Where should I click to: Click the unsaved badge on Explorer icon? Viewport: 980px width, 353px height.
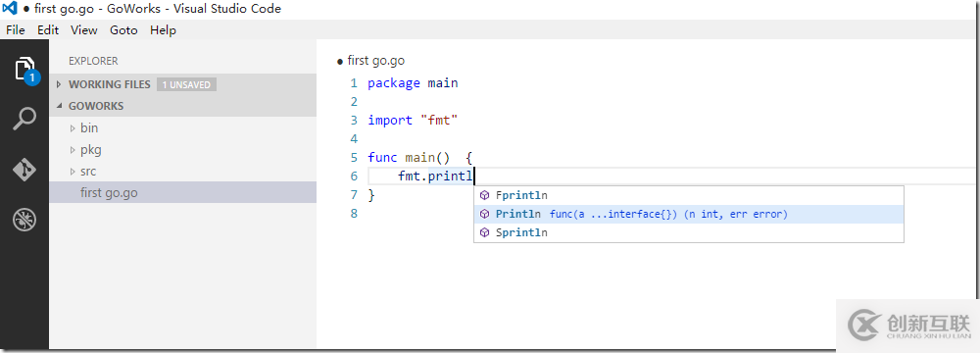(32, 78)
